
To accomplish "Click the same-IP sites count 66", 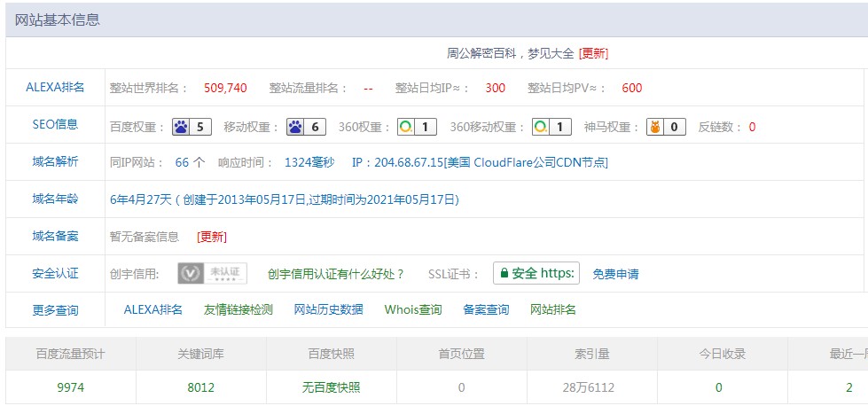I will tap(183, 162).
